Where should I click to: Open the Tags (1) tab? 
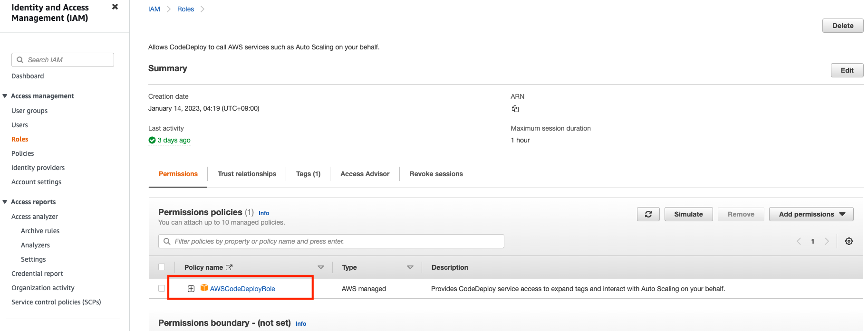308,174
